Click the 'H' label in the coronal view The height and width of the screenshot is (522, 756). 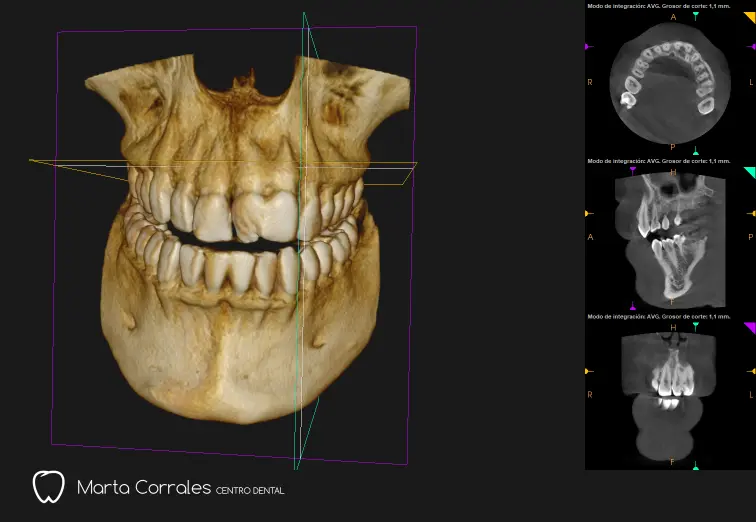(x=674, y=328)
